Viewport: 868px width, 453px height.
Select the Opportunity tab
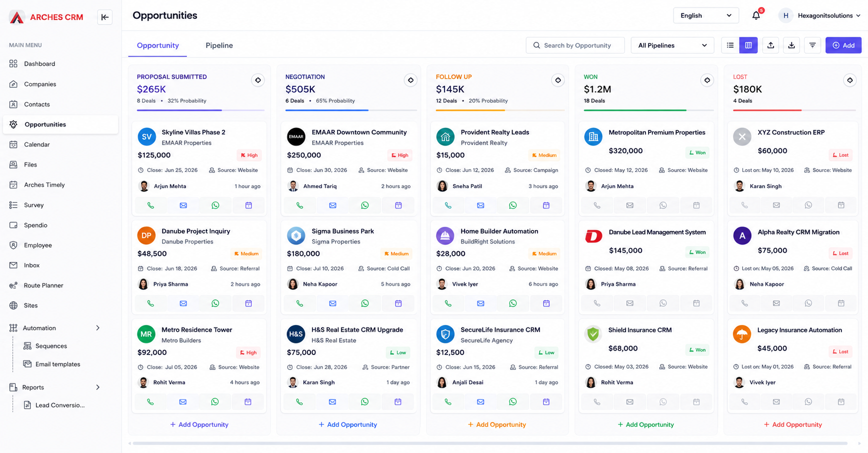click(x=157, y=45)
